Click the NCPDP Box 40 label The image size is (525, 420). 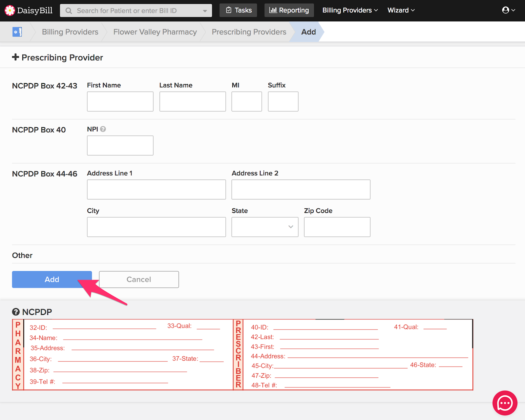39,130
